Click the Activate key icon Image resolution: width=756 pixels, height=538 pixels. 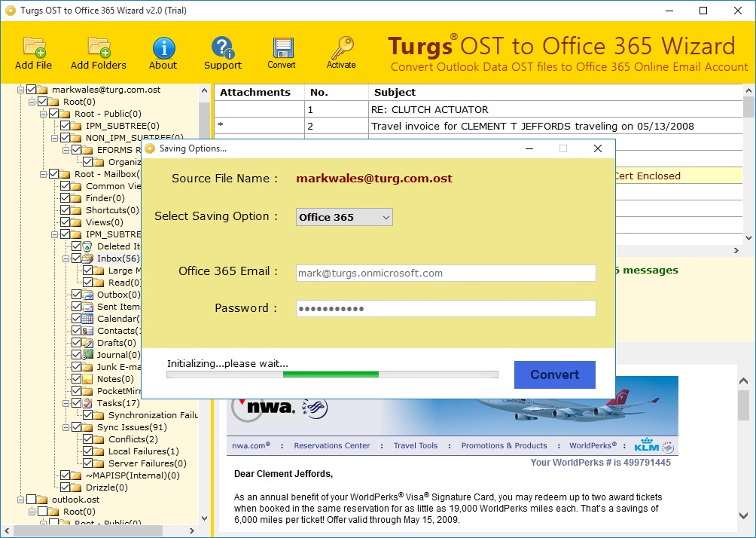pyautogui.click(x=342, y=47)
